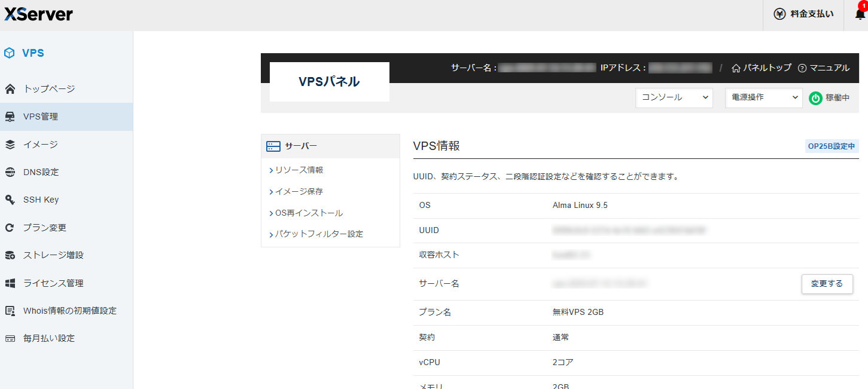
Task: Click the yen payment icon
Action: (x=779, y=14)
